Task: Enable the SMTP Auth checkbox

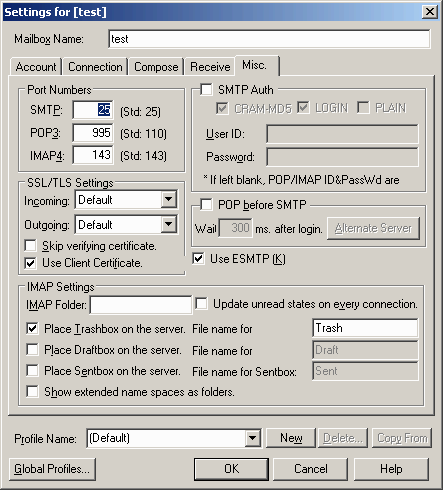Action: [x=206, y=89]
